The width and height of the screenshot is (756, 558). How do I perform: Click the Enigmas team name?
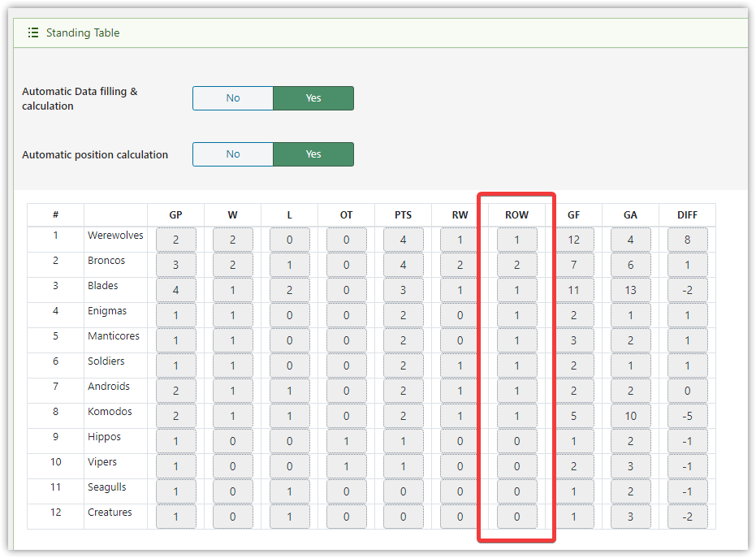coord(107,311)
